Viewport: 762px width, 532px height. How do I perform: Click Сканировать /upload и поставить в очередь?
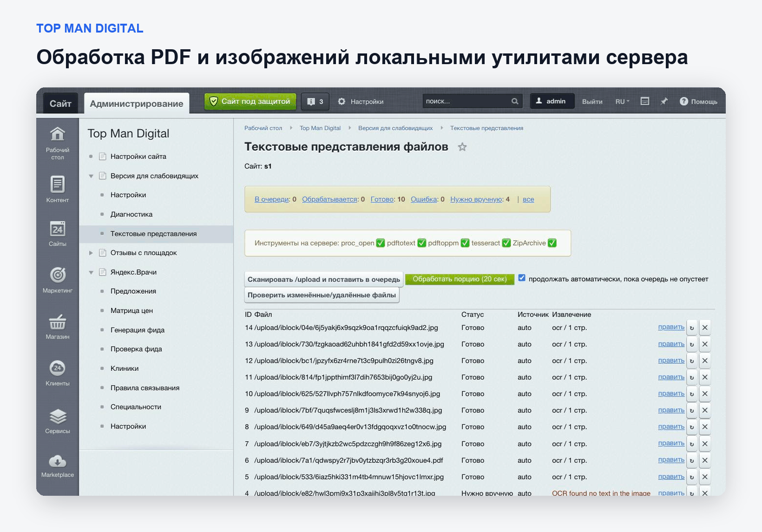(x=324, y=279)
